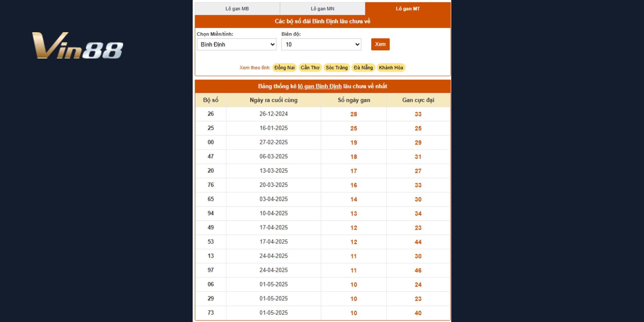Select number 29 in Bộ số column

tap(211, 298)
